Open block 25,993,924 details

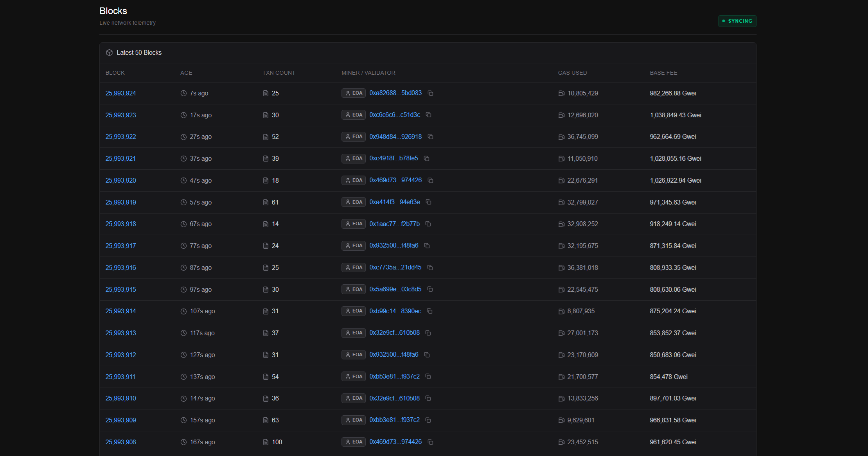[120, 93]
